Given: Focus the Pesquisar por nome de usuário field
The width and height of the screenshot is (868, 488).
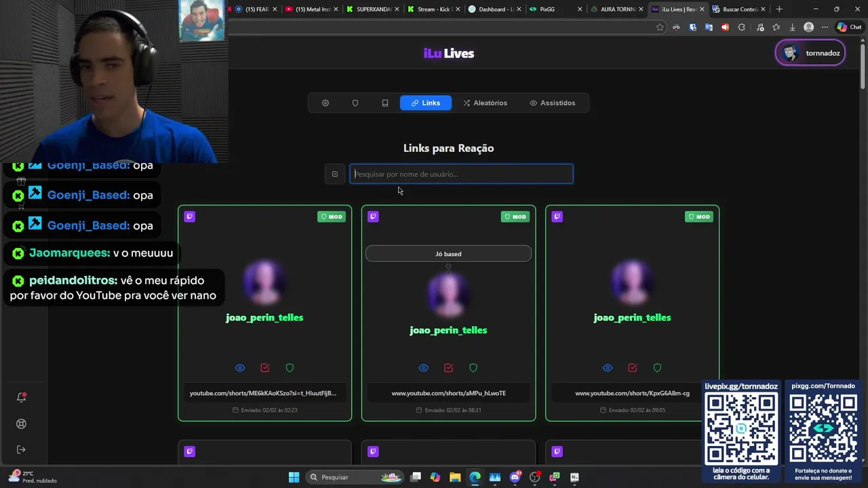Looking at the screenshot, I should (461, 174).
